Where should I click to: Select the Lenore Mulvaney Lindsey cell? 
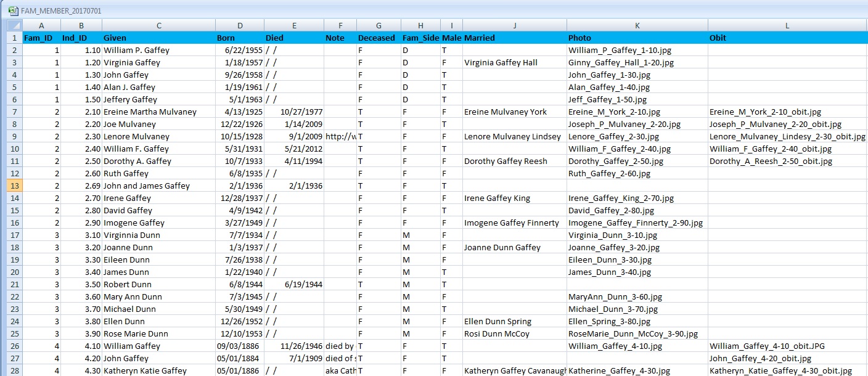pyautogui.click(x=515, y=136)
